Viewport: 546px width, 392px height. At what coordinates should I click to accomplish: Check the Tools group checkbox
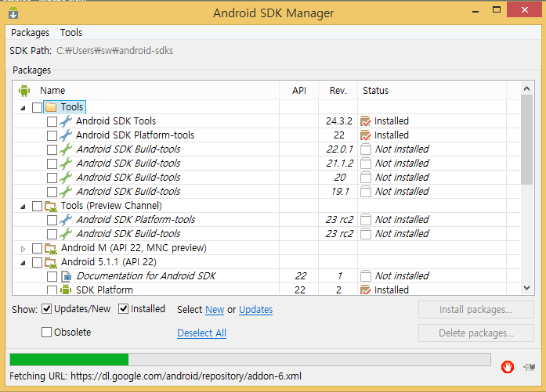click(37, 107)
